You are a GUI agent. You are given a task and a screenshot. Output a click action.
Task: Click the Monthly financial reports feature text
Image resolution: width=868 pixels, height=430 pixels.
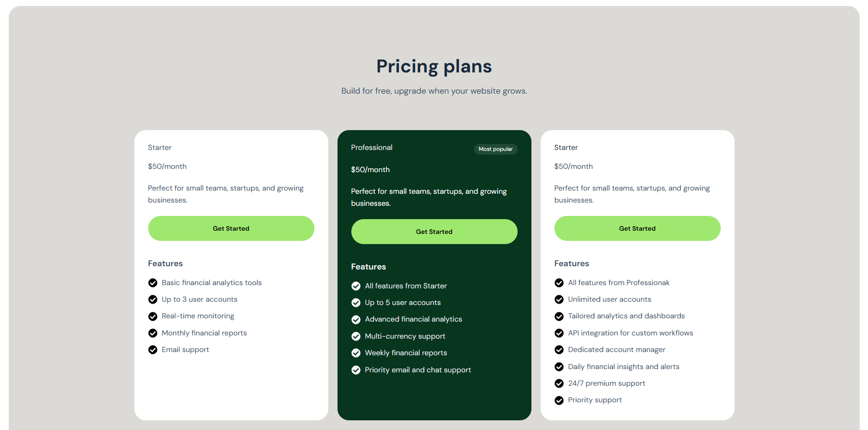(204, 333)
